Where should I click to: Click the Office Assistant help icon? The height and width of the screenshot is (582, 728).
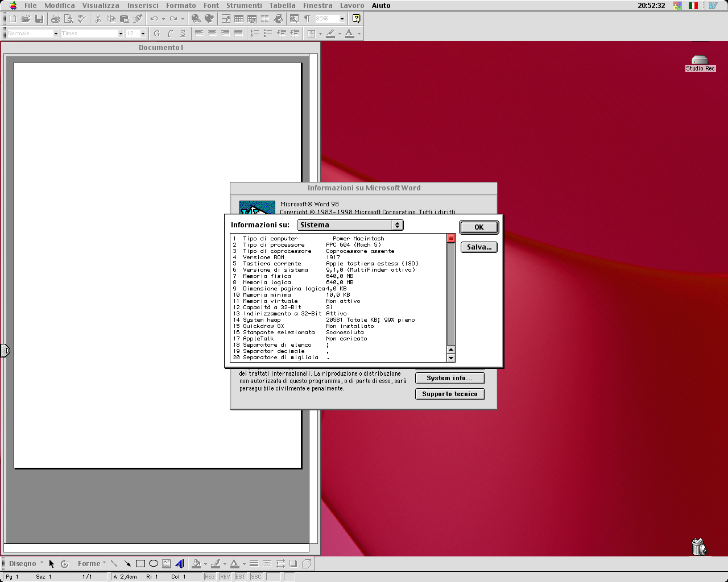[356, 19]
